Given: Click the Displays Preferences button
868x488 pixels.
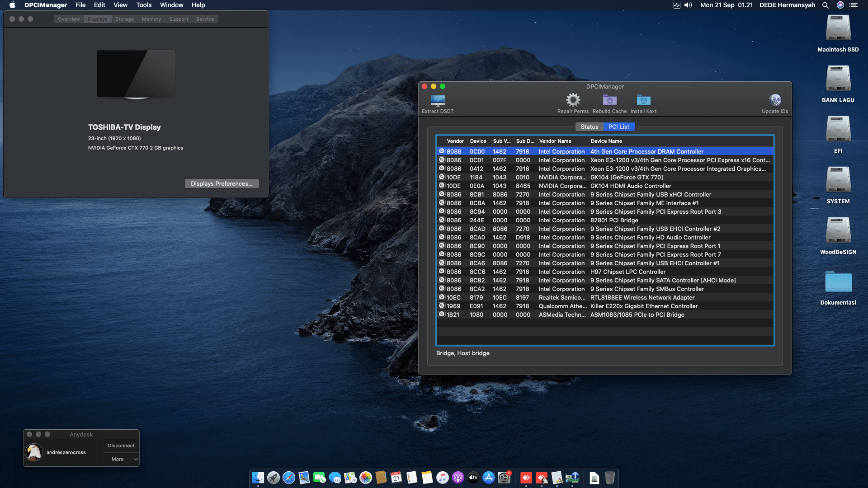Looking at the screenshot, I should pyautogui.click(x=222, y=184).
